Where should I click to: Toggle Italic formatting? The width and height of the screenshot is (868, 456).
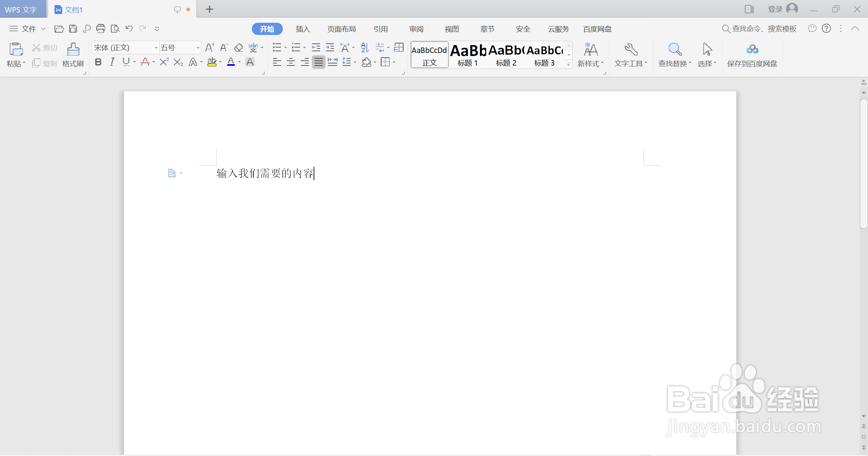pyautogui.click(x=112, y=62)
